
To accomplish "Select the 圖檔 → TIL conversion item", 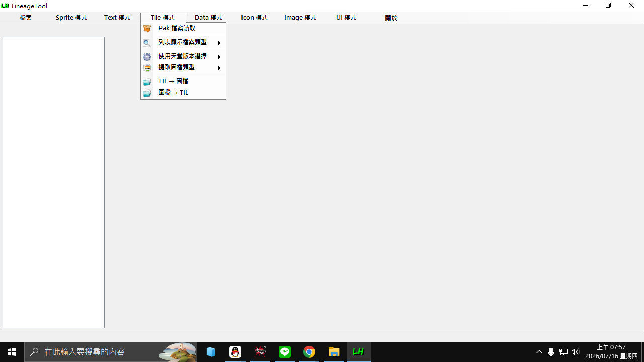I will click(183, 93).
